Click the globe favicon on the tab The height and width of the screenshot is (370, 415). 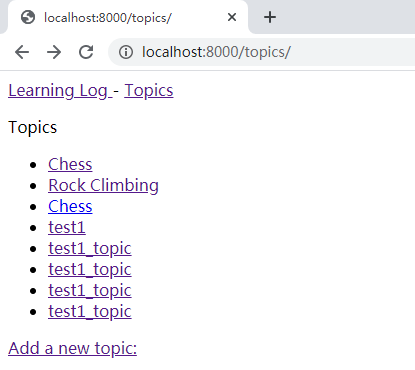tap(28, 17)
